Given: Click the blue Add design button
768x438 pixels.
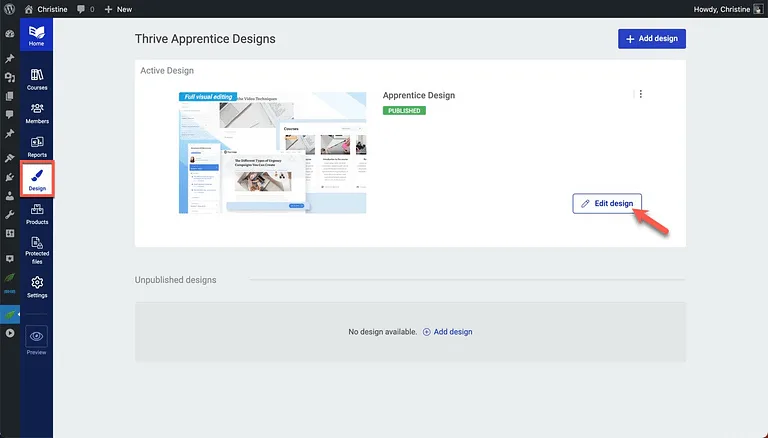Looking at the screenshot, I should 651,39.
